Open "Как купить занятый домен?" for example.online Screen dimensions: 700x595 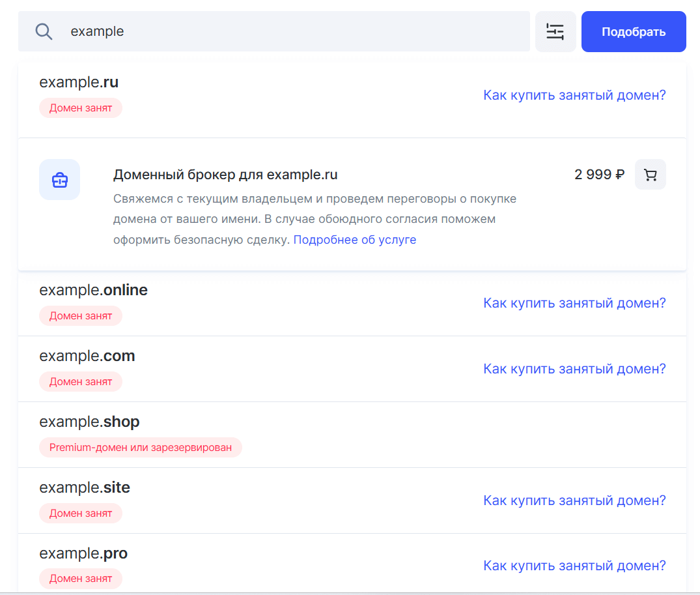[574, 303]
